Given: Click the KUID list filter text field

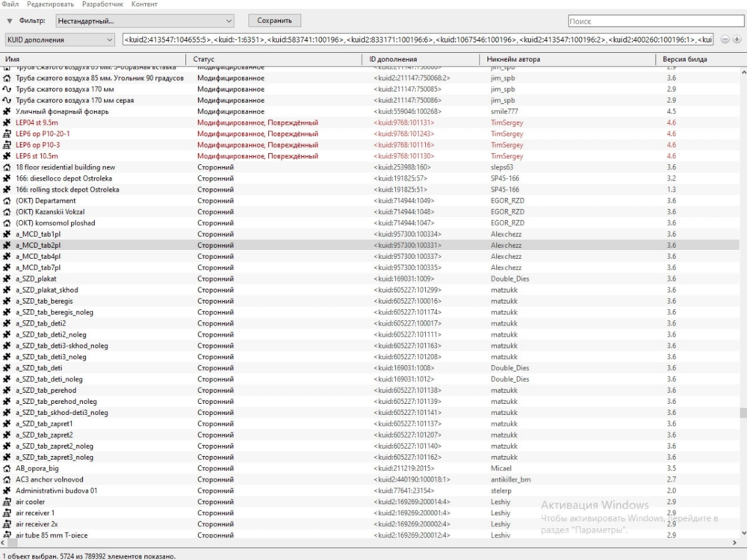Looking at the screenshot, I should 418,40.
